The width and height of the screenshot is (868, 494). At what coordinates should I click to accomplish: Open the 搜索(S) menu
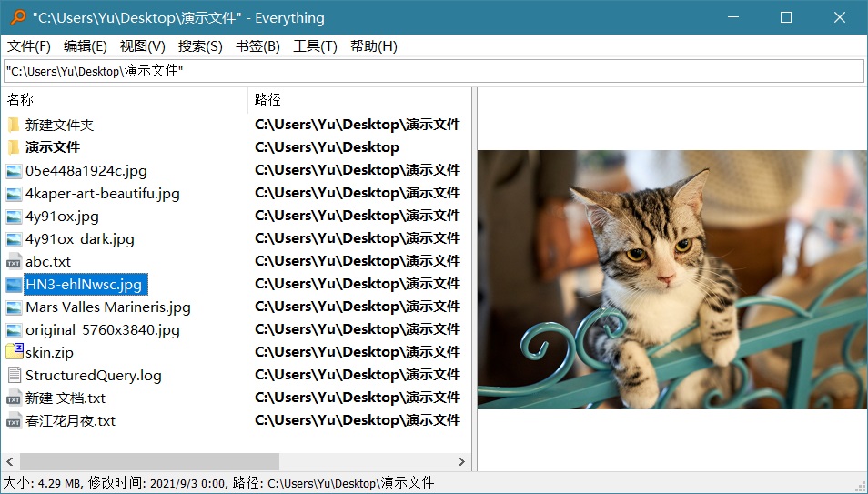(x=200, y=46)
